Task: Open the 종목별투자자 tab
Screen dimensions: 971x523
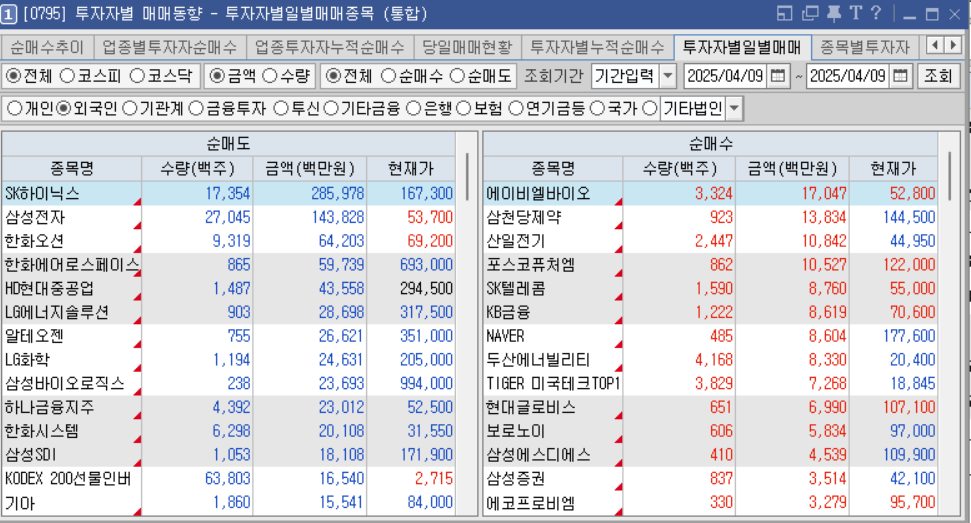Action: (864, 47)
